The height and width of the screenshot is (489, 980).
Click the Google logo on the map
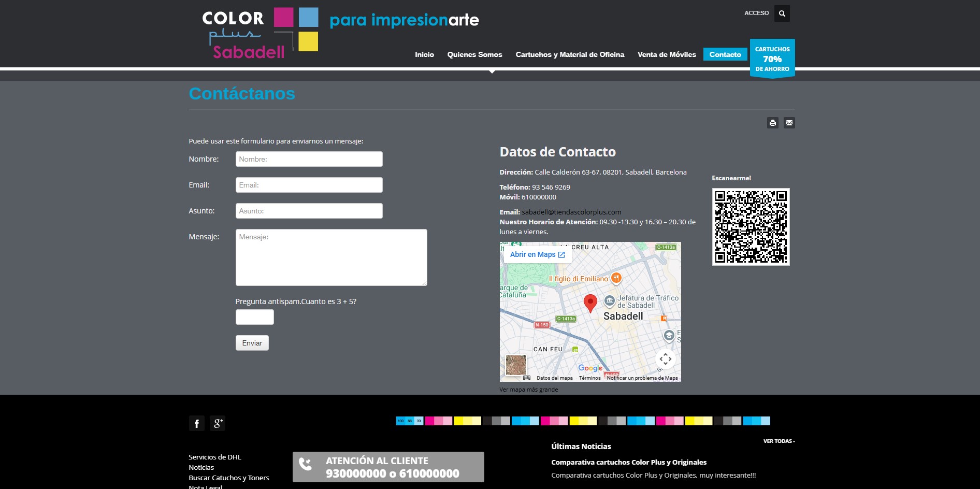click(590, 368)
